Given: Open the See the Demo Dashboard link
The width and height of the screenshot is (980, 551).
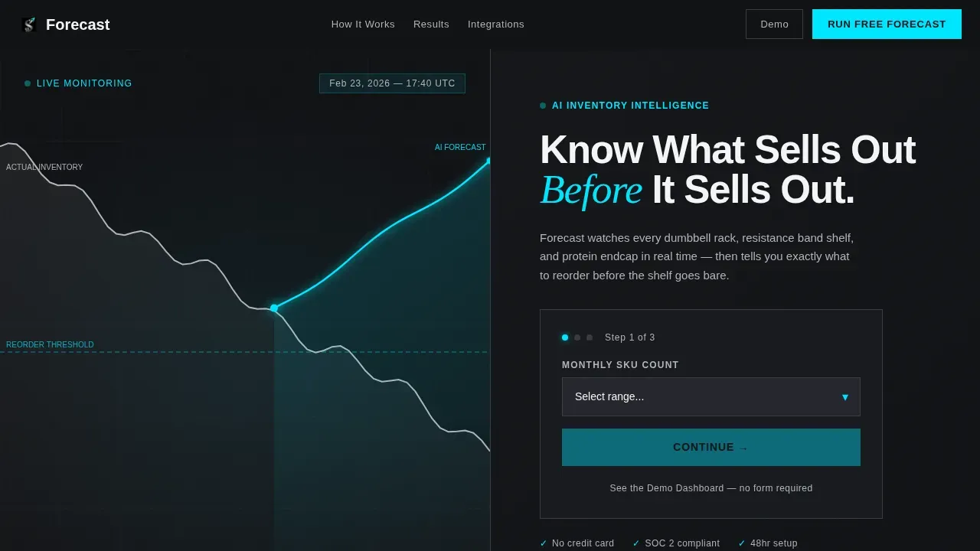Looking at the screenshot, I should pos(711,488).
